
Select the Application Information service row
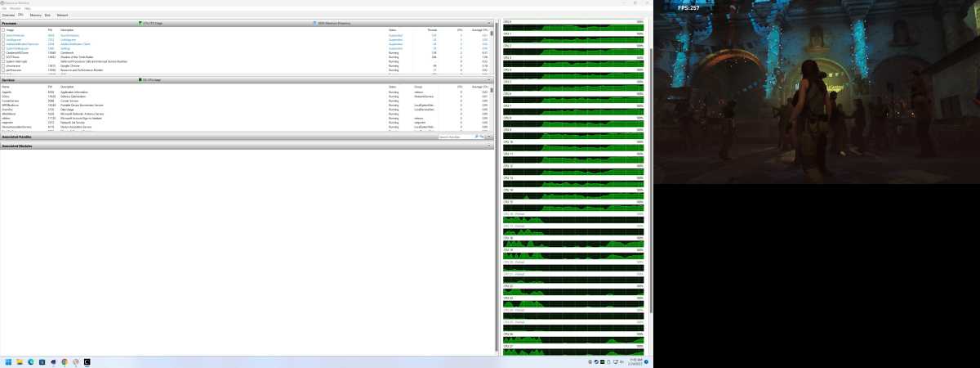[245, 92]
